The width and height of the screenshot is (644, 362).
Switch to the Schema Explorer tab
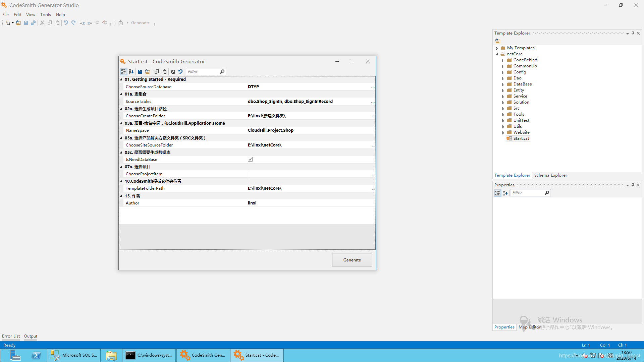[x=550, y=175]
